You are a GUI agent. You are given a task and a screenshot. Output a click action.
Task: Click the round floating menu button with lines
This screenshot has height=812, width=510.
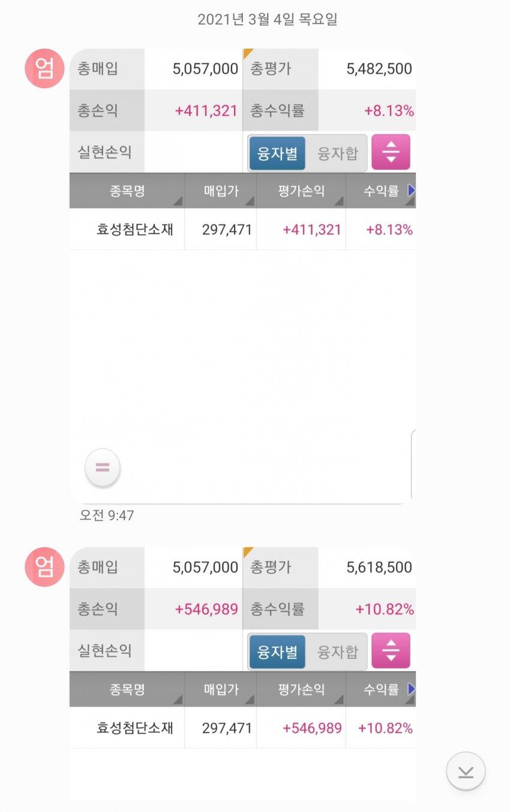click(103, 468)
